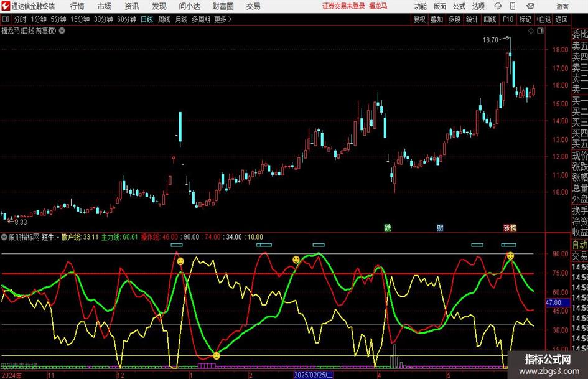Screen dimensions: 588x379
Task: Switch to 60分钟 period
Action: tap(126, 19)
